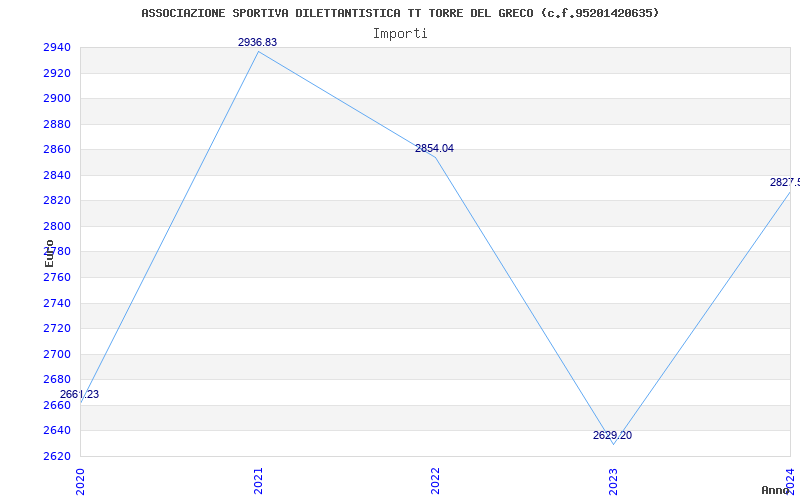Click the 2020 x-axis year label
Viewport: 800px width, 500px height.
pyautogui.click(x=80, y=482)
